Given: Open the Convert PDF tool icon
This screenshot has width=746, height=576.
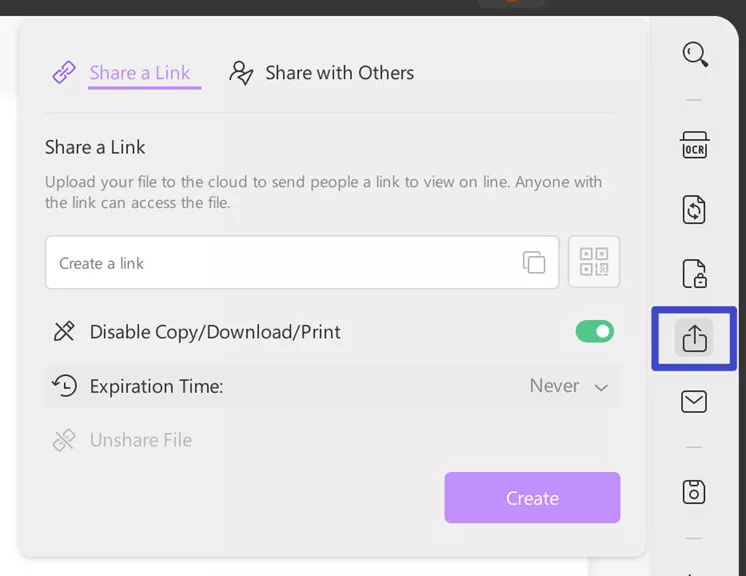Looking at the screenshot, I should (694, 210).
